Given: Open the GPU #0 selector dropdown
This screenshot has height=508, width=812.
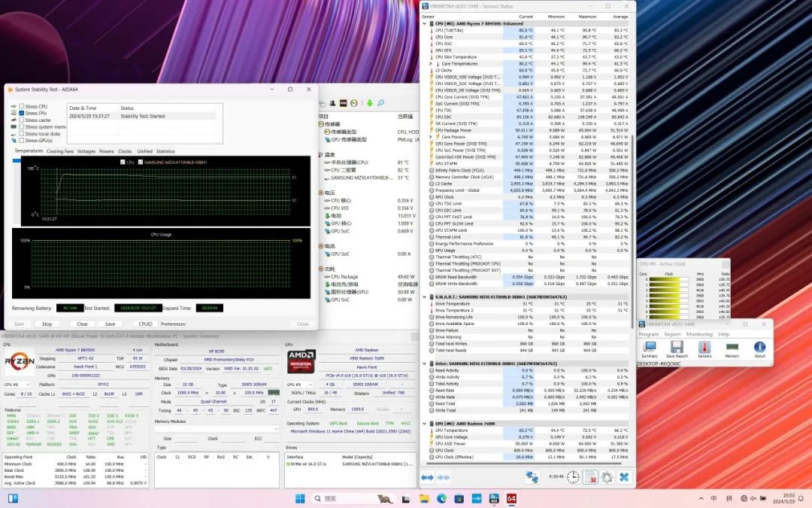Looking at the screenshot, I should point(299,383).
